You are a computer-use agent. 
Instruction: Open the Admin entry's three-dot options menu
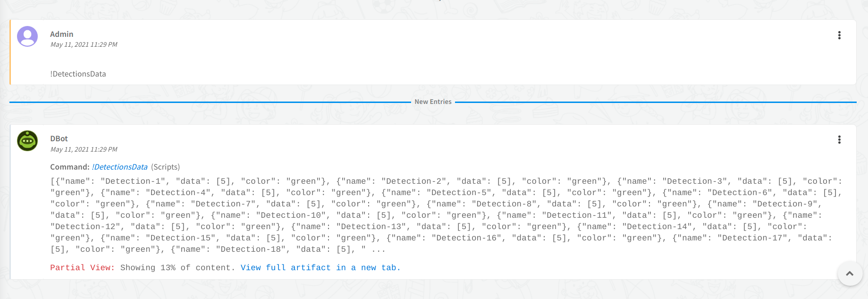[x=839, y=35]
